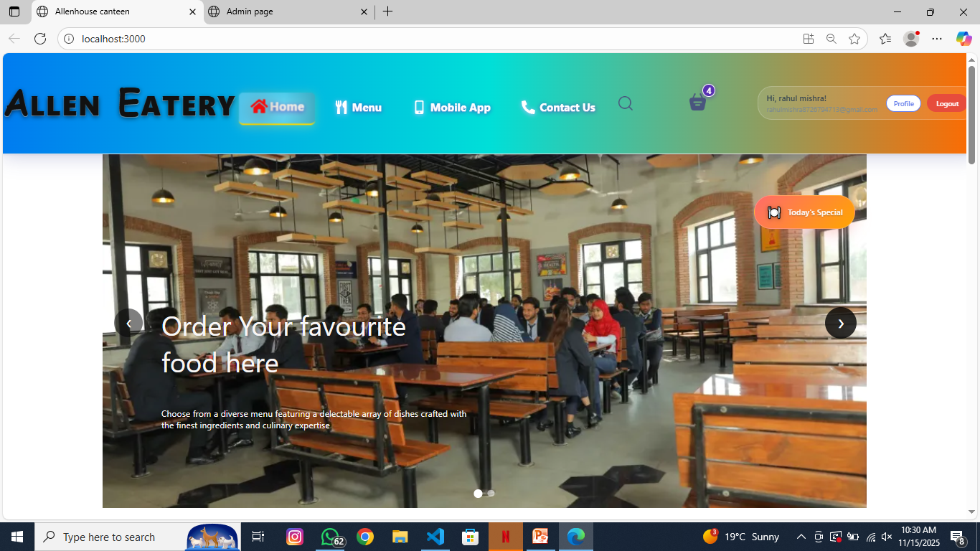980x551 pixels.
Task: Select the second carousel indicator dot
Action: coord(491,494)
